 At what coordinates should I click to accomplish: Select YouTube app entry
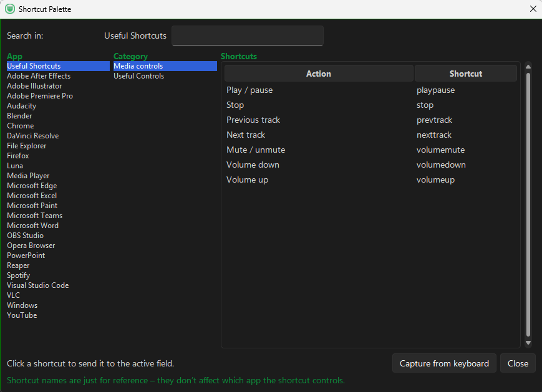pos(22,317)
